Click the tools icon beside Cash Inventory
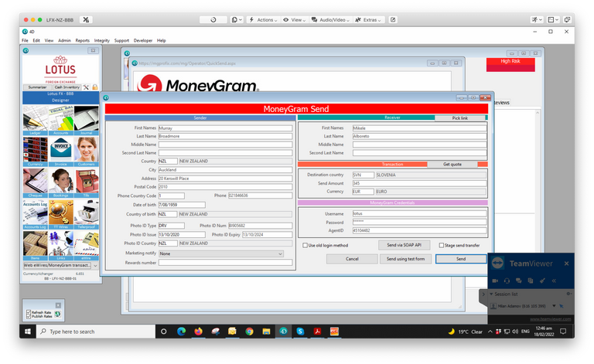 tap(87, 87)
